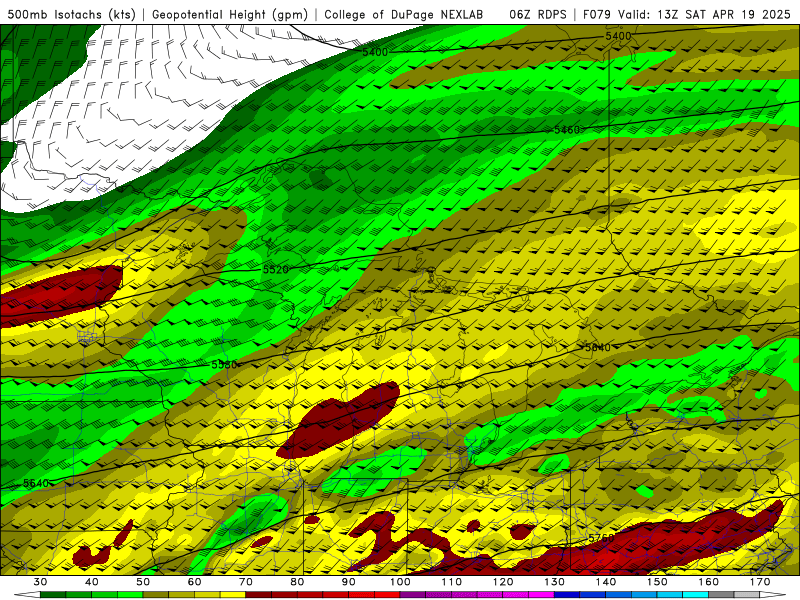
Task: Click the 5520 height contour label
Action: pos(276,269)
